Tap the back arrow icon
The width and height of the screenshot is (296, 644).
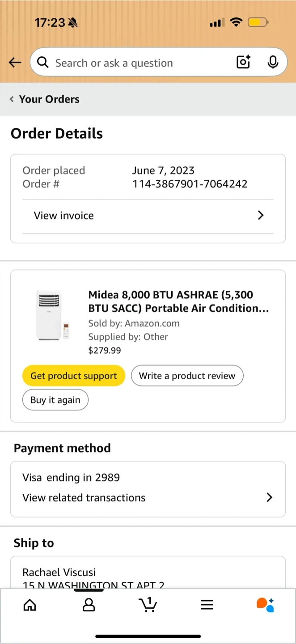pos(15,63)
